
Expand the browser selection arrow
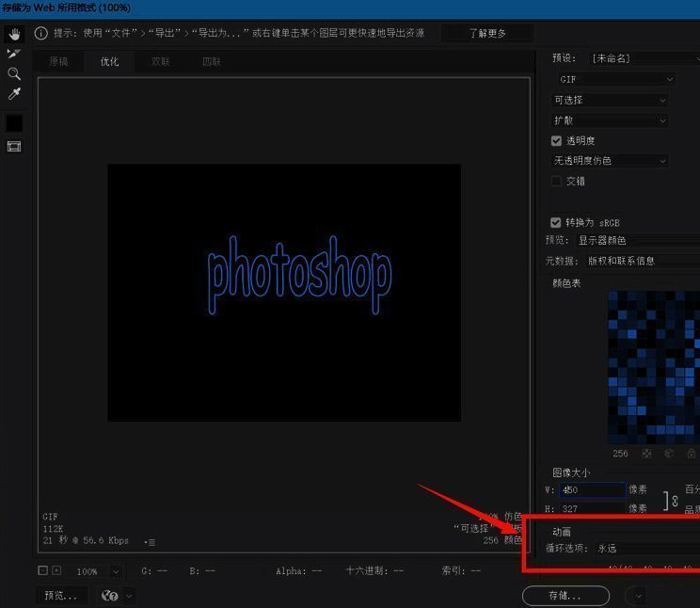click(x=129, y=596)
